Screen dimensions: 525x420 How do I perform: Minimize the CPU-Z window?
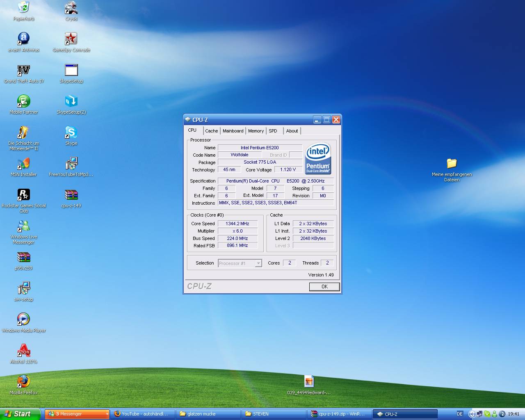pyautogui.click(x=317, y=120)
